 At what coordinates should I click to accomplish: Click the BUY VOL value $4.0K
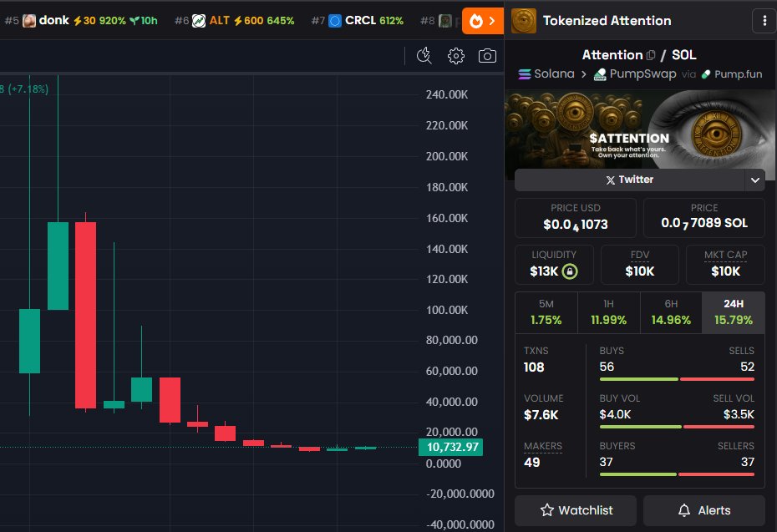tap(615, 414)
